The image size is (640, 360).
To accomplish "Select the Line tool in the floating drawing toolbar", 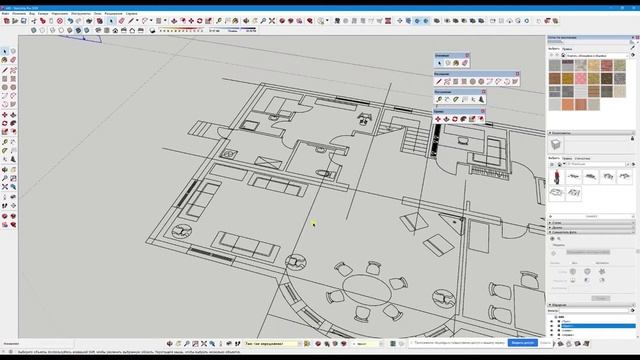I will pyautogui.click(x=439, y=82).
